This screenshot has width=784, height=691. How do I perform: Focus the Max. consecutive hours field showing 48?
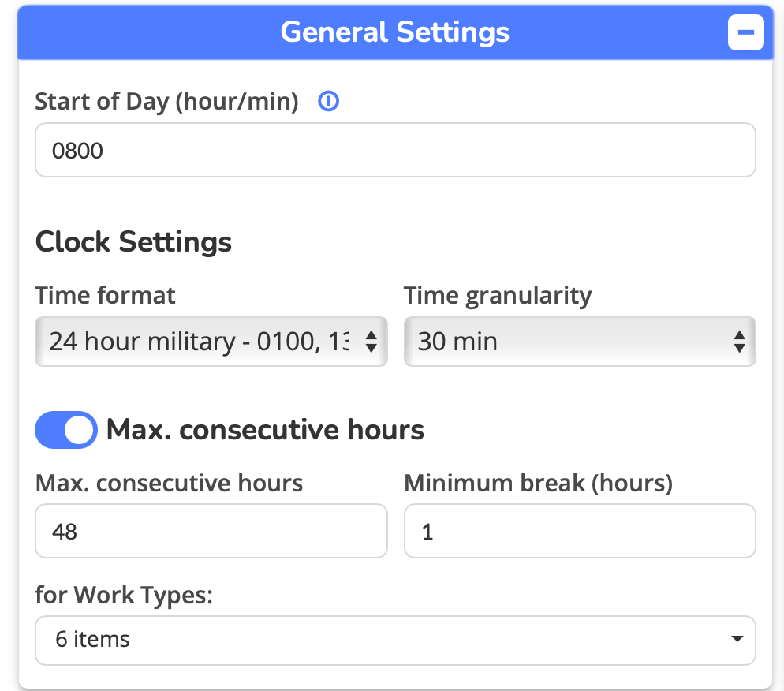(x=211, y=531)
